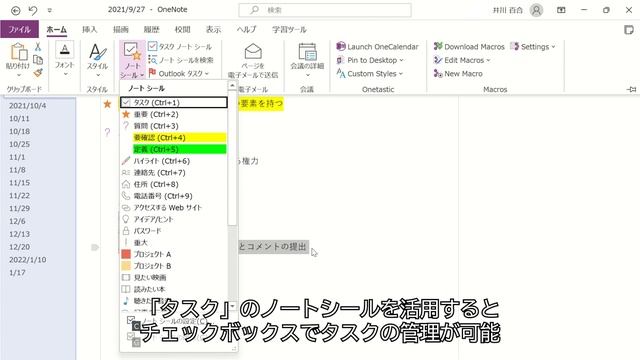Image resolution: width=640 pixels, height=360 pixels.
Task: Select タスク (Ctrl+1) tag
Action: 174,102
